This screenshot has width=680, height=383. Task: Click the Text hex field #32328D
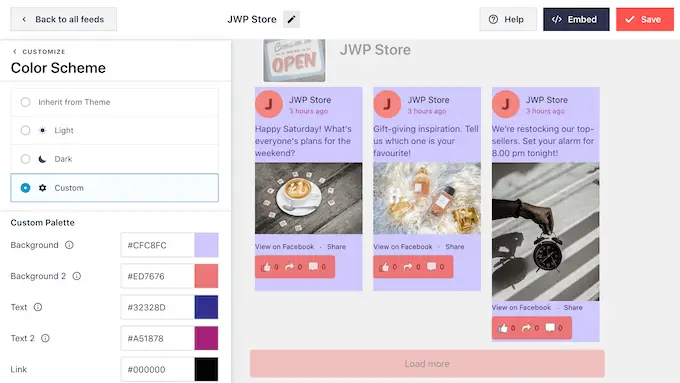pos(157,307)
